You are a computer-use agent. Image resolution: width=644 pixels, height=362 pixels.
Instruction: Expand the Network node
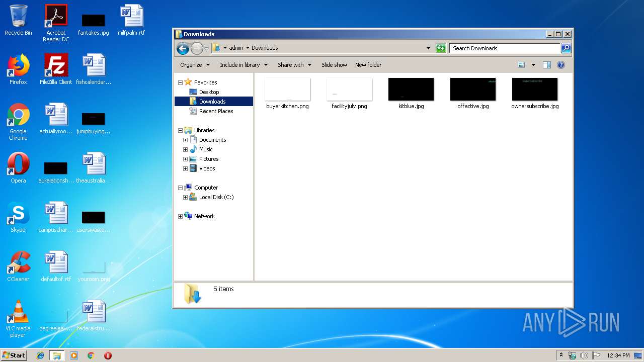coord(181,216)
